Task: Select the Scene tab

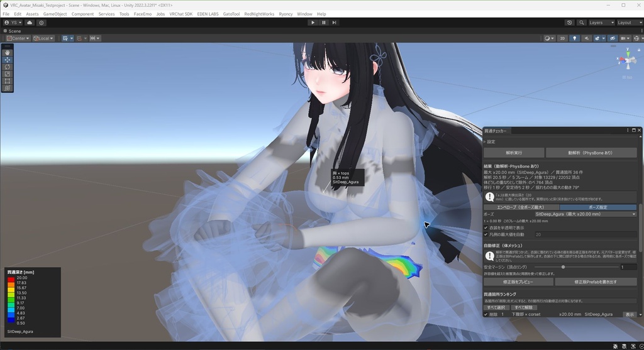Action: pos(13,31)
